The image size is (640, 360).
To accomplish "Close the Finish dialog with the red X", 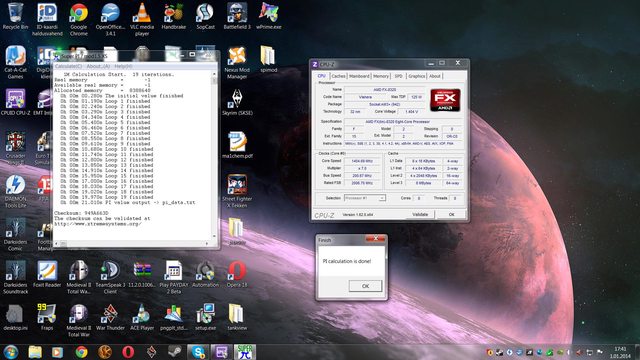I will point(375,239).
